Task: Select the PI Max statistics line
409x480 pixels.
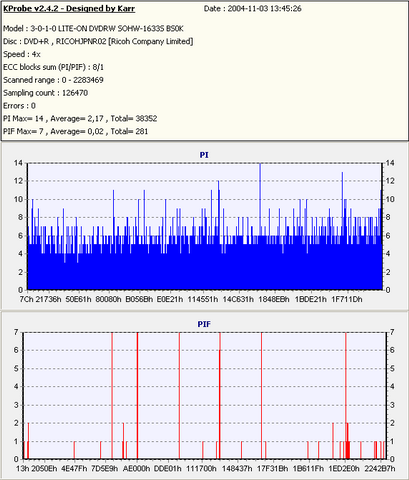Action: (80, 119)
